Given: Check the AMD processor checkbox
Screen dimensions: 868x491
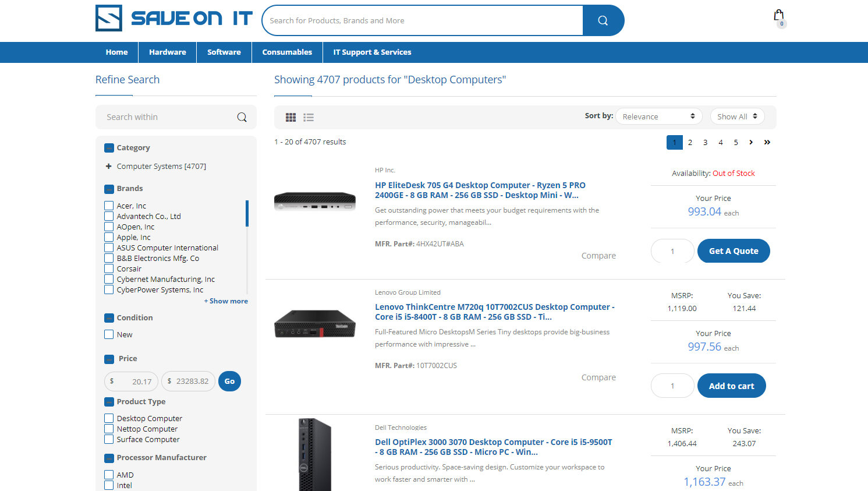Looking at the screenshot, I should (109, 475).
